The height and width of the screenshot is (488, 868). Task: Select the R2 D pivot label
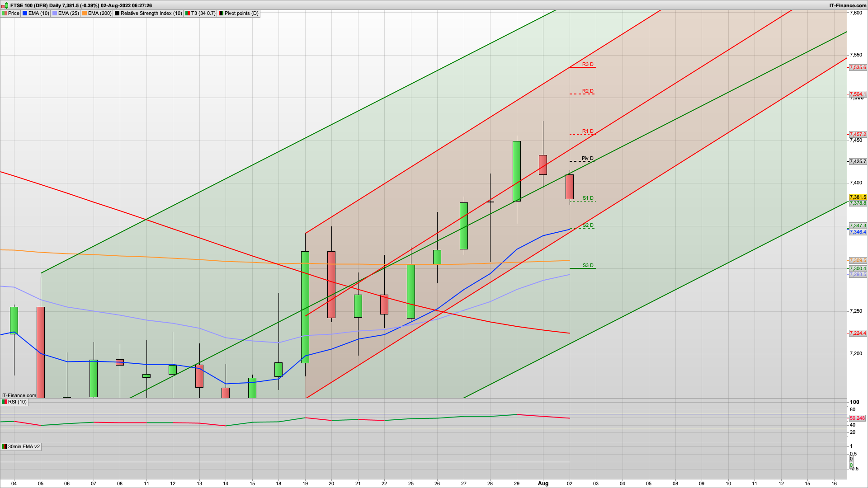click(588, 91)
